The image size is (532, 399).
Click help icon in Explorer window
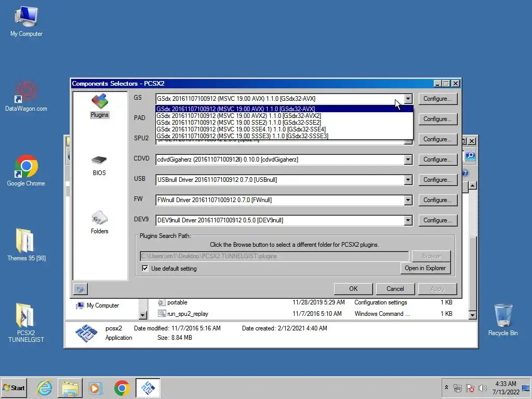465,173
